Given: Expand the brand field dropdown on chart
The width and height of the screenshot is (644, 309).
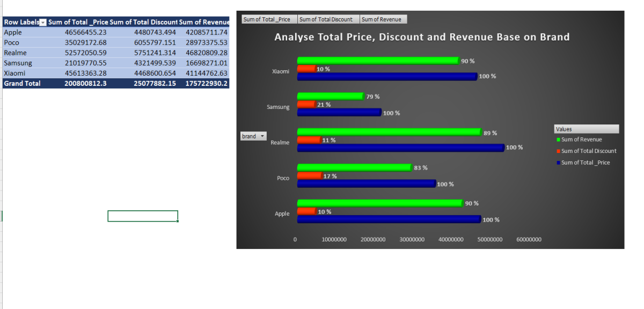Looking at the screenshot, I should [x=262, y=136].
